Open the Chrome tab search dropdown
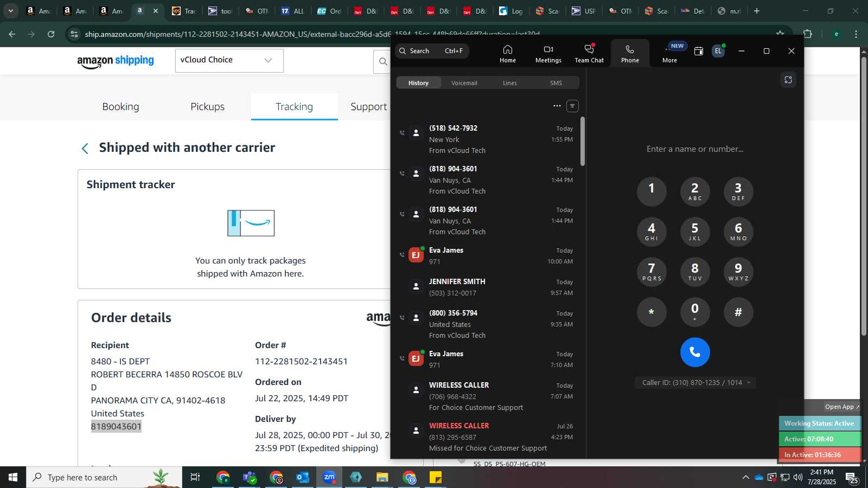Screen dimensions: 868x488 10,11
